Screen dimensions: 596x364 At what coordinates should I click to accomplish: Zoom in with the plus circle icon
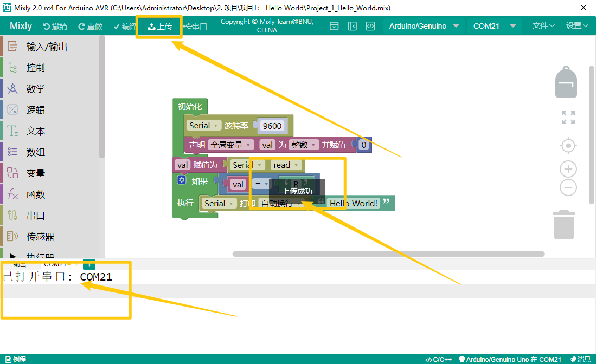[568, 169]
